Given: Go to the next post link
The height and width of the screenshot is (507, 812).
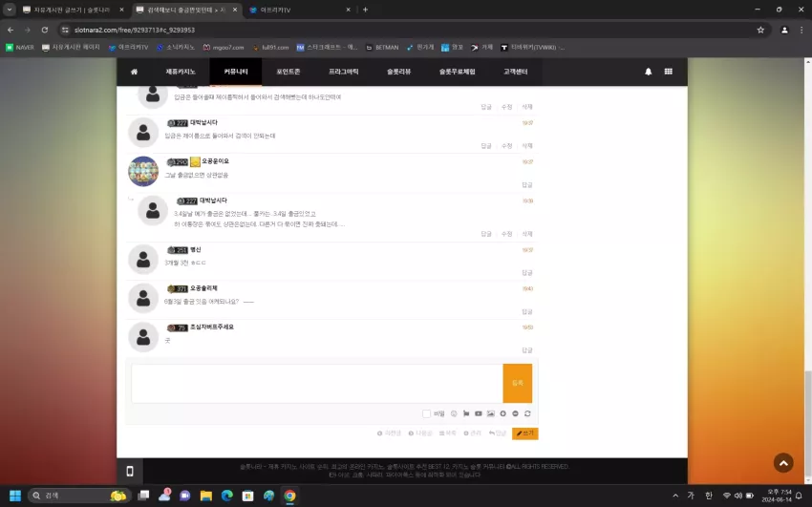Looking at the screenshot, I should 420,433.
